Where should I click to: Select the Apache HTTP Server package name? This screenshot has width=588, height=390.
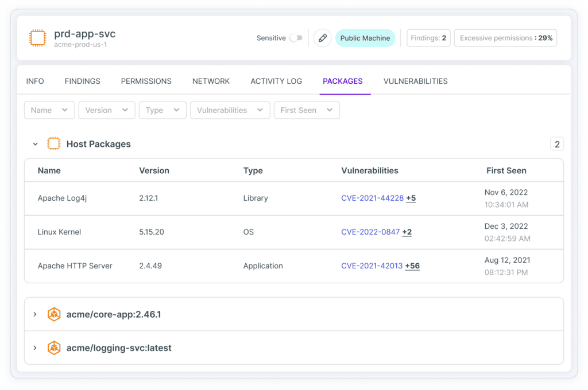pyautogui.click(x=75, y=266)
